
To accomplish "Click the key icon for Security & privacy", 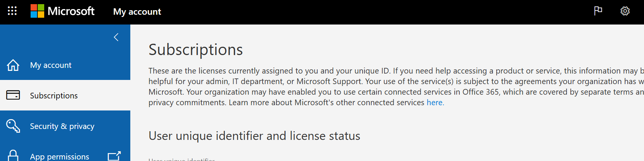I will [13, 126].
